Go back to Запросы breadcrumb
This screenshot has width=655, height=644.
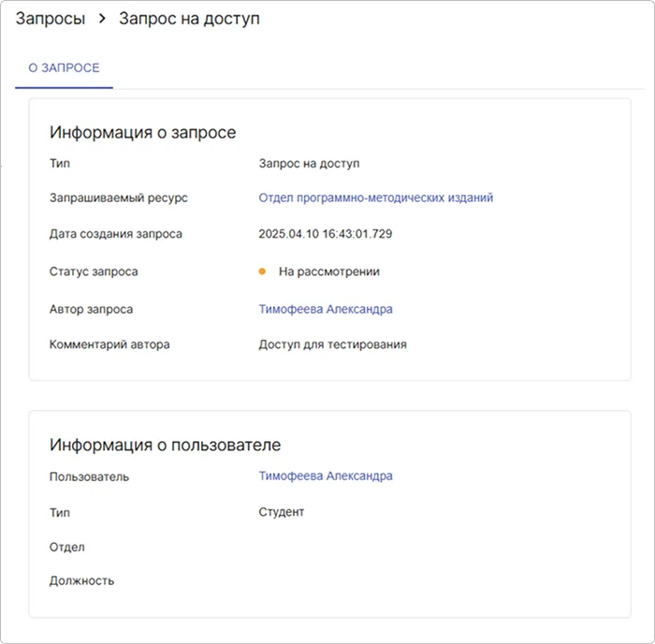click(51, 19)
